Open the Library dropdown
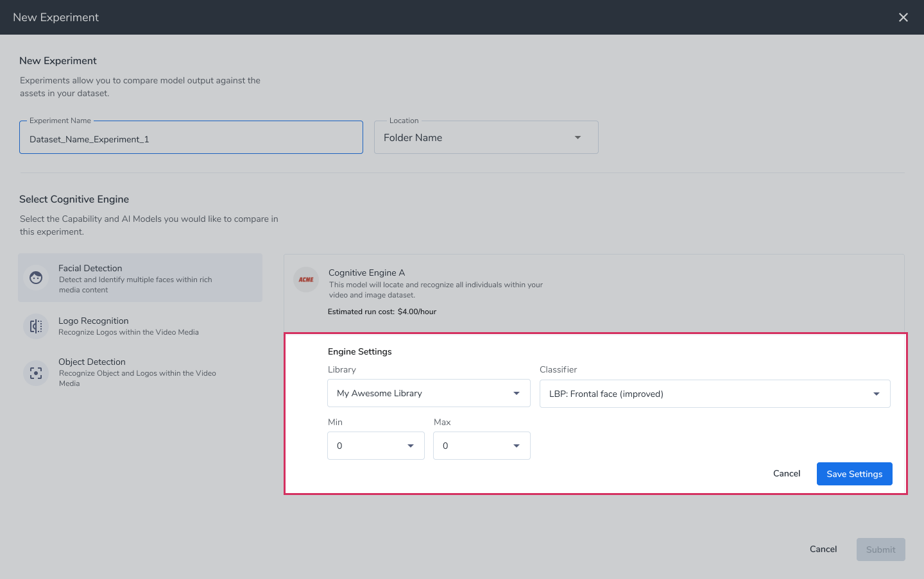This screenshot has height=579, width=924. tap(429, 393)
